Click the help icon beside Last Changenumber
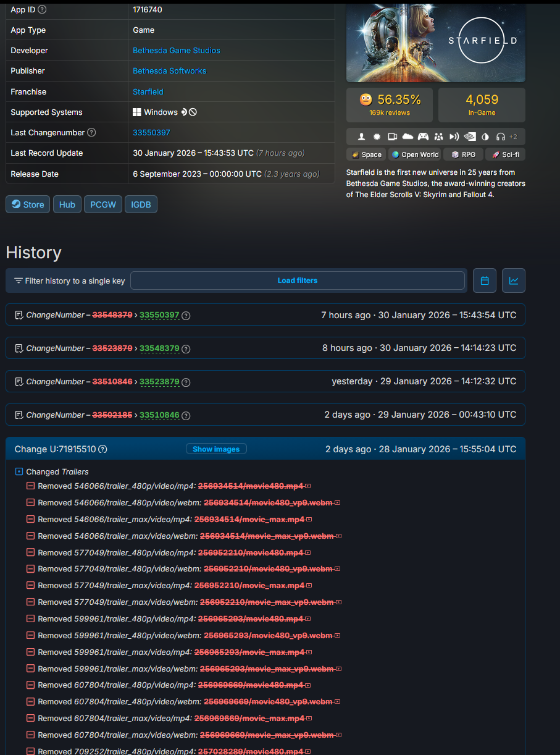The height and width of the screenshot is (755, 560). click(x=91, y=133)
